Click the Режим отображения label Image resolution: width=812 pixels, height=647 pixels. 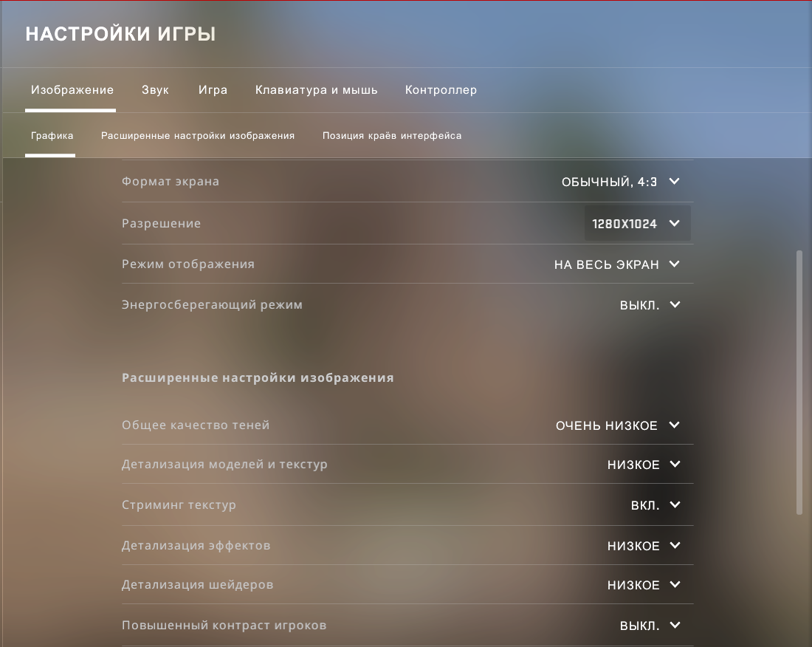tap(188, 264)
